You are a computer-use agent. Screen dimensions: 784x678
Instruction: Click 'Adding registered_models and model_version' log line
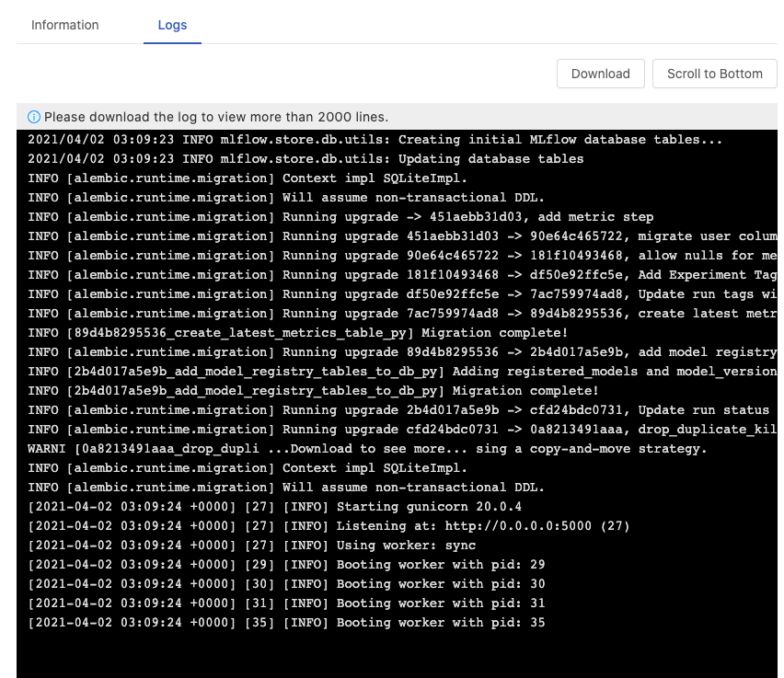402,372
